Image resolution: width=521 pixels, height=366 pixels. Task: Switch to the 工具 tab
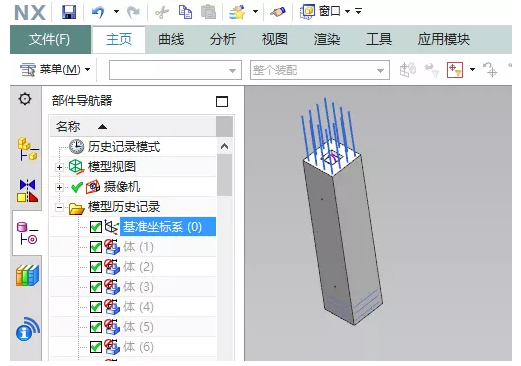point(379,40)
